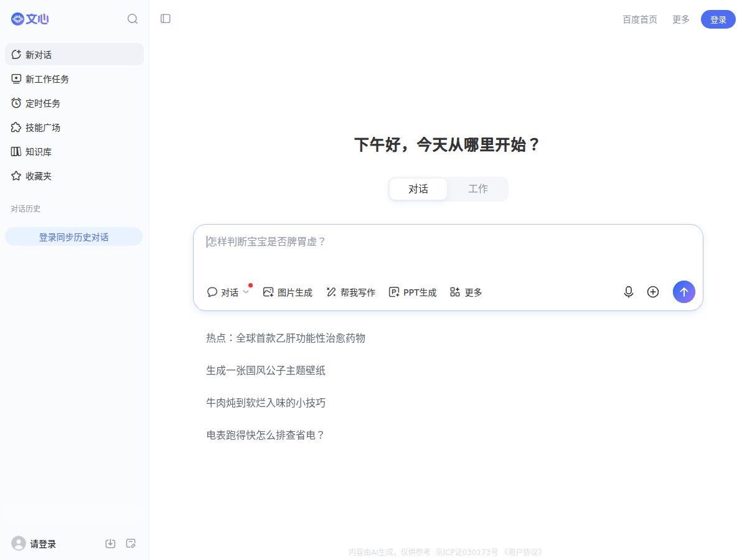This screenshot has width=747, height=560.
Task: Open the 百度首页 link
Action: coord(640,19)
